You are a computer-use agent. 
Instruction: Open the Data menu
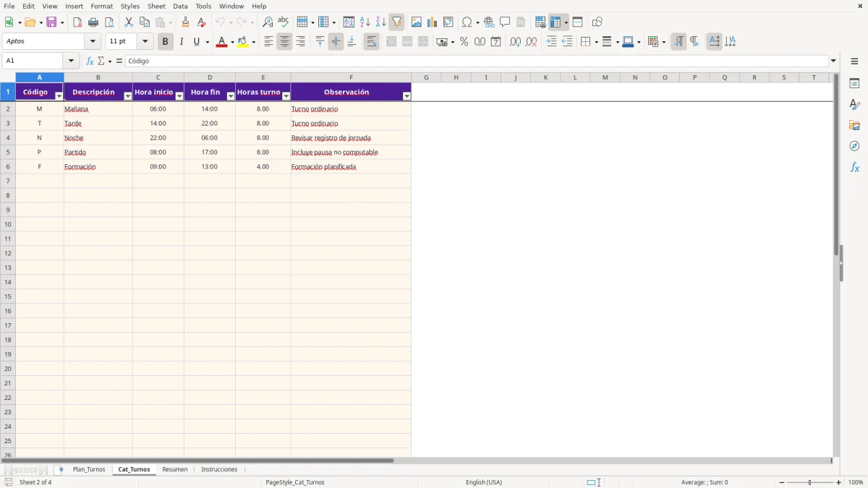180,6
